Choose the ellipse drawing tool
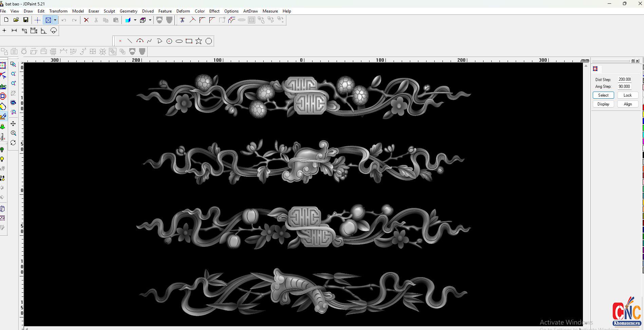Viewport: 644px width, 330px height. [179, 41]
